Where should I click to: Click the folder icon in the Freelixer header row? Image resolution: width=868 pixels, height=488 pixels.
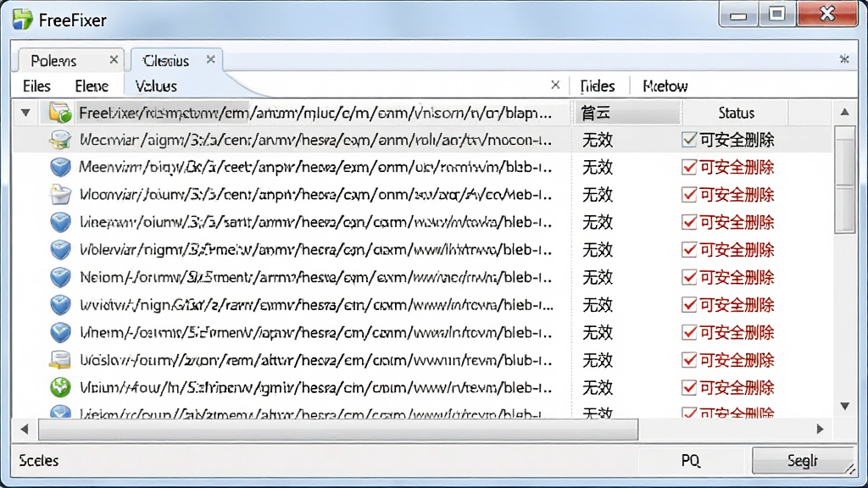[60, 113]
